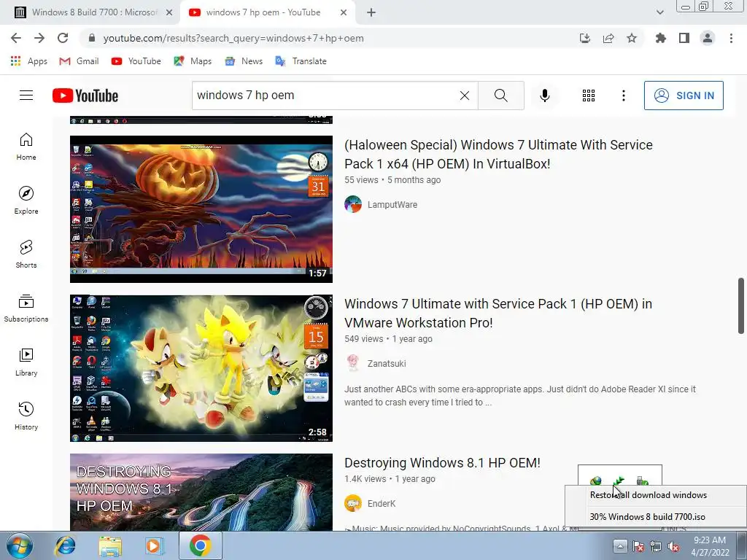
Task: Bookmark this page with the star icon
Action: 632,38
